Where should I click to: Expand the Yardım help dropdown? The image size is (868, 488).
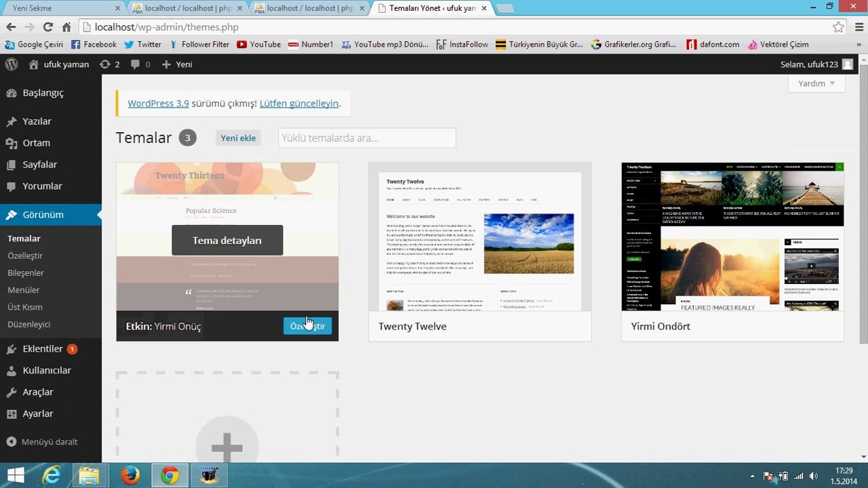[x=816, y=83]
